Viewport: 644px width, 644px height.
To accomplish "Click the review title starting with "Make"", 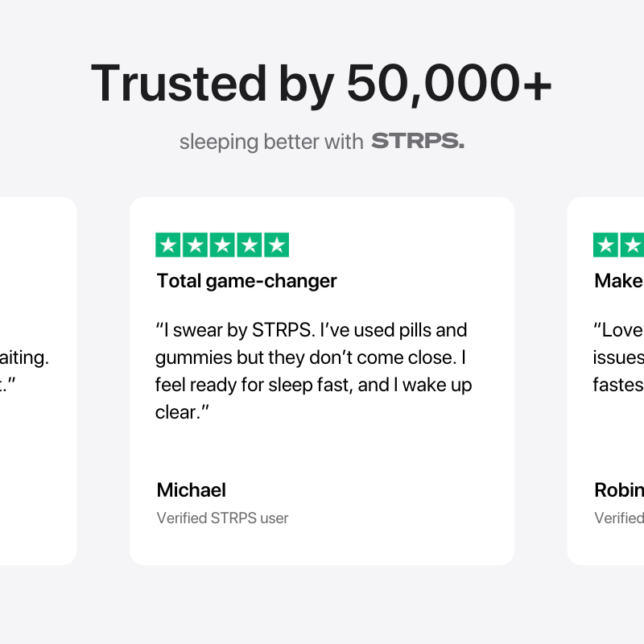I will [x=618, y=280].
